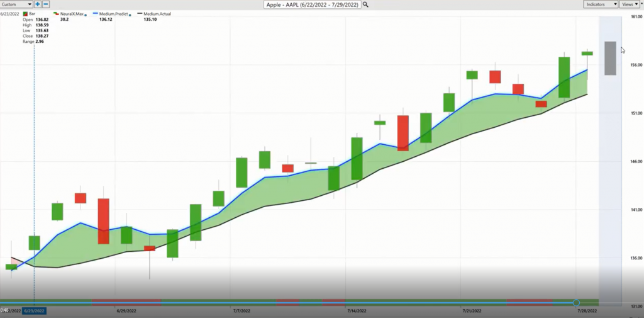The height and width of the screenshot is (318, 644).
Task: Expand the Views dropdown
Action: (x=630, y=4)
